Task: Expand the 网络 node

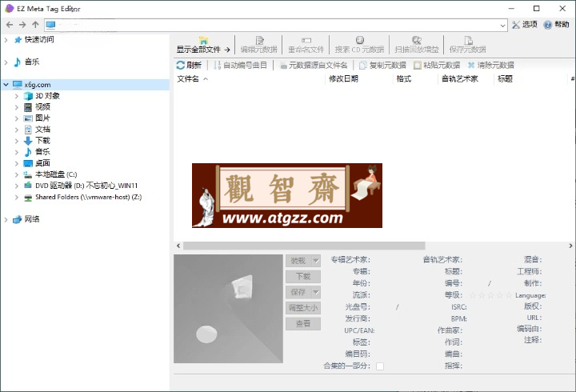Action: click(6, 219)
